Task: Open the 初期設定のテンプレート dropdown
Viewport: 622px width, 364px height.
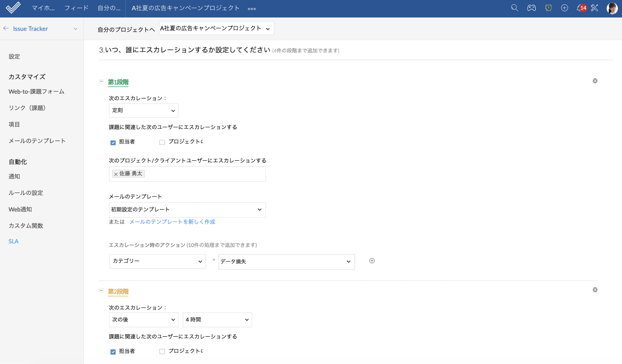Action: (x=187, y=210)
